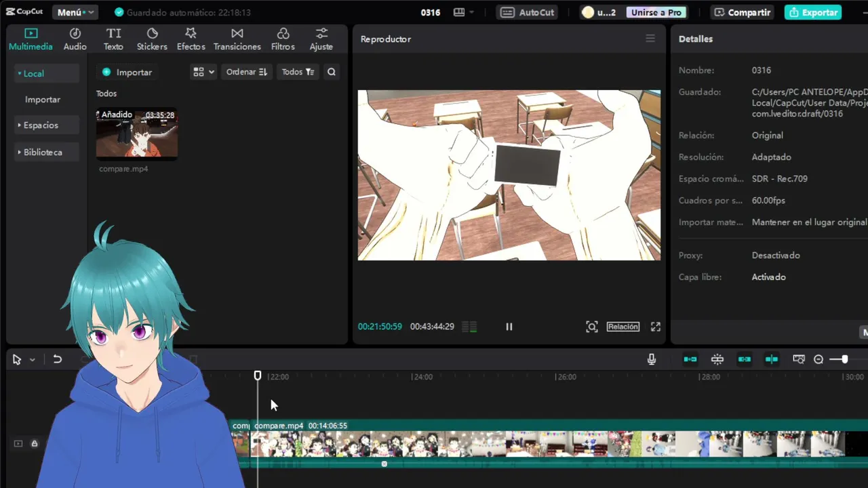
Task: Open the grid view mode dropdown
Action: click(203, 72)
